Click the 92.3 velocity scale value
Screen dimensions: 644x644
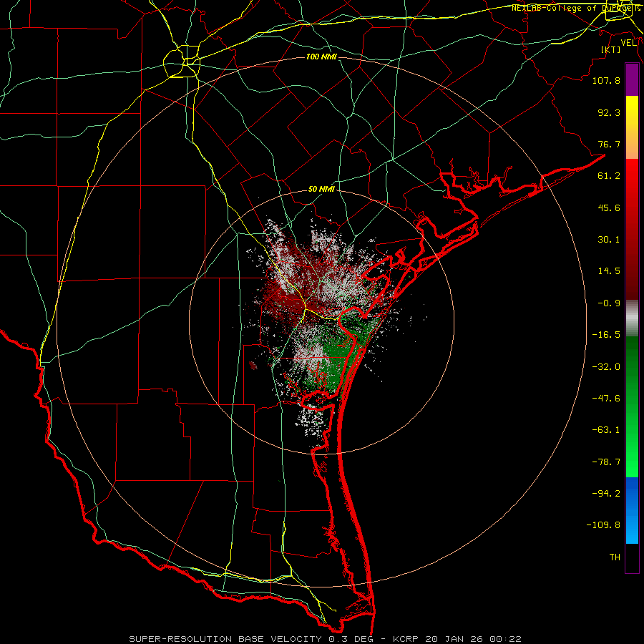(609, 112)
